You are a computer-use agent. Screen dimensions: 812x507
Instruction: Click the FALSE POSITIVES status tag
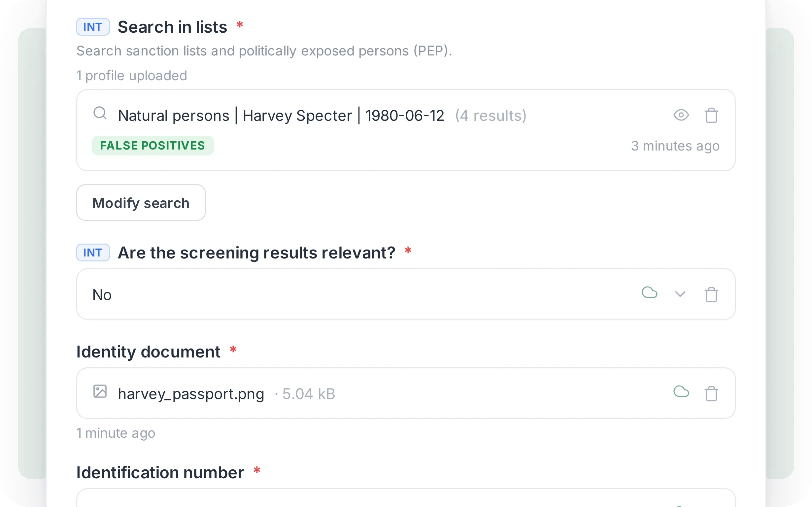[x=152, y=146]
